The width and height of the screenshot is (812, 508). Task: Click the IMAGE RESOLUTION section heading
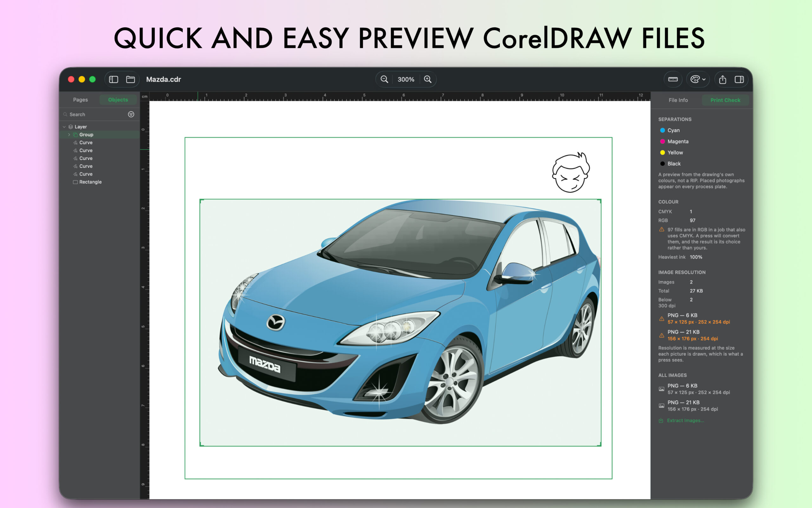(682, 272)
